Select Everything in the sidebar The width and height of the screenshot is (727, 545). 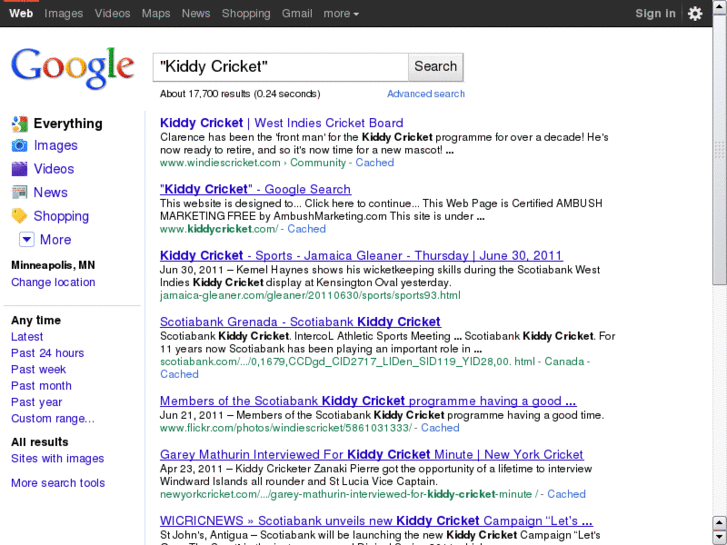coord(68,123)
